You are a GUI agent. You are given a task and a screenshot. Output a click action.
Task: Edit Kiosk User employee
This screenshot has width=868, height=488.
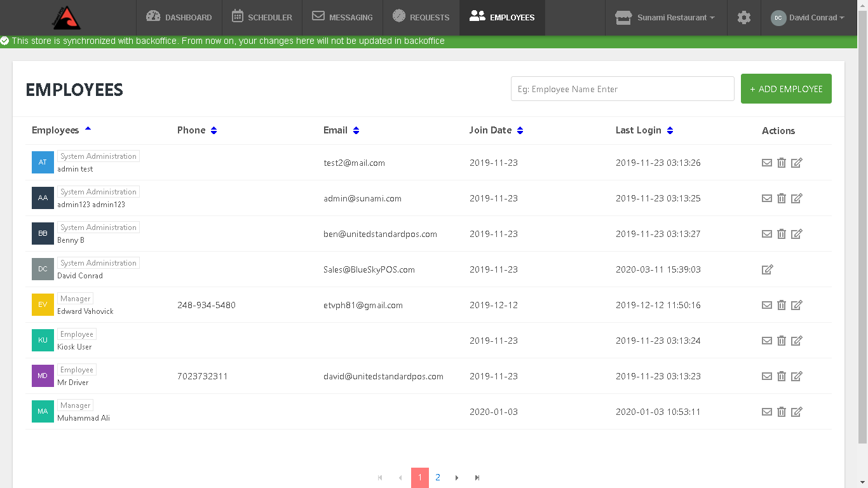click(x=797, y=341)
